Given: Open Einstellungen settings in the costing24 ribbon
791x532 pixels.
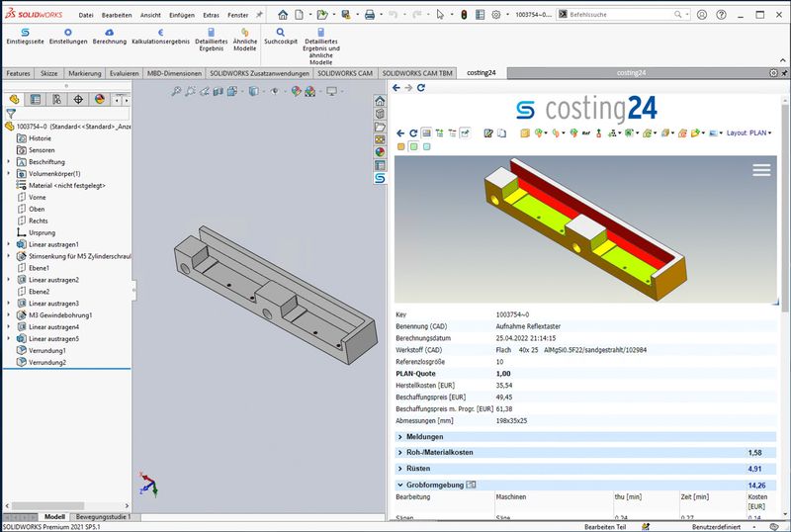Looking at the screenshot, I should [x=68, y=35].
